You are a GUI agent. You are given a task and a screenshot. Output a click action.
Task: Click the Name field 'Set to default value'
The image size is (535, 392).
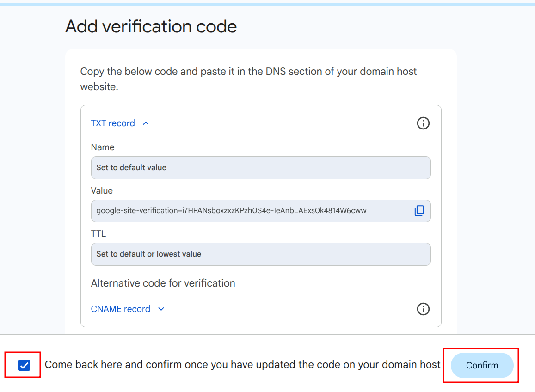261,167
